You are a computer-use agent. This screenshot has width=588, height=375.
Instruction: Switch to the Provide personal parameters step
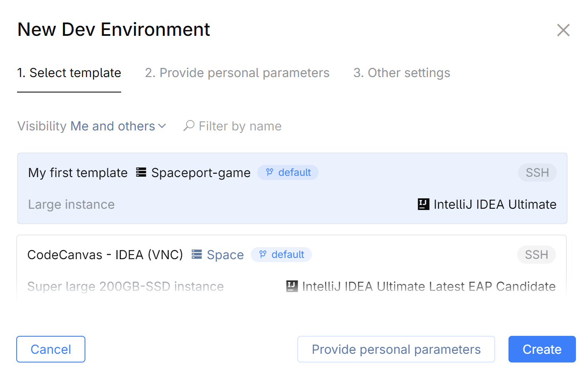pyautogui.click(x=237, y=72)
